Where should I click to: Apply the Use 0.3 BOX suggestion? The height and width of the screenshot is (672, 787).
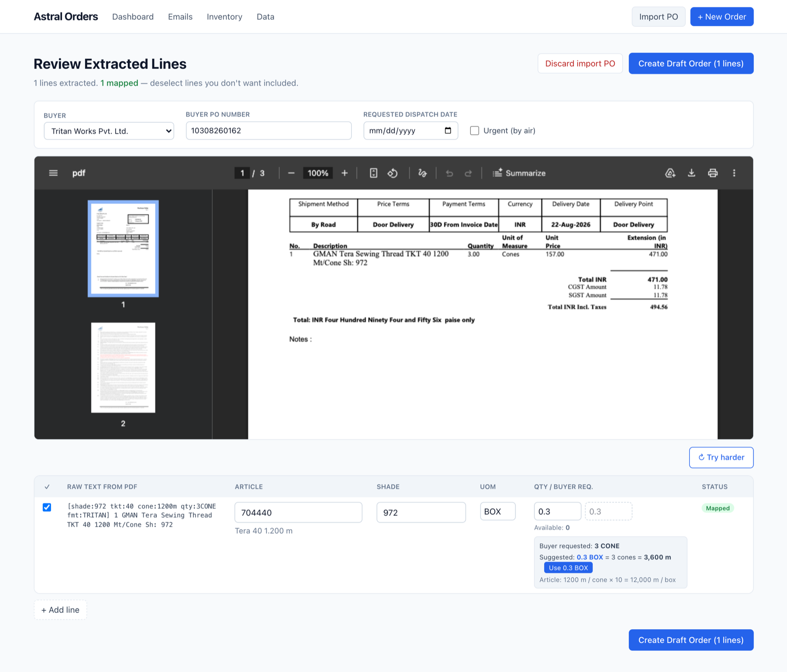point(568,568)
